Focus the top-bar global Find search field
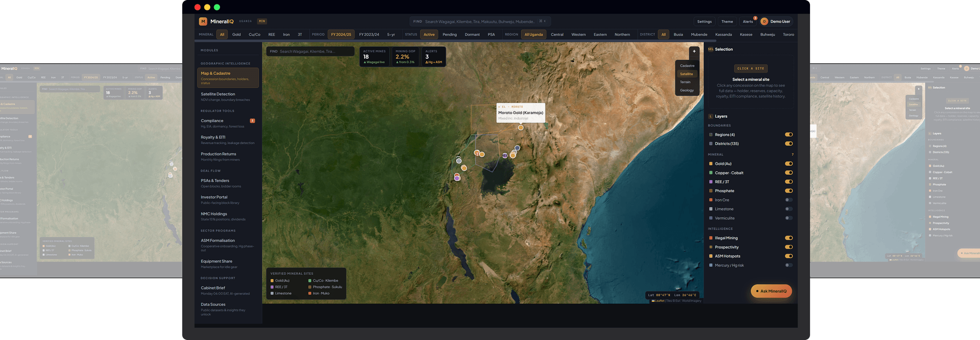980x340 pixels. [x=480, y=22]
